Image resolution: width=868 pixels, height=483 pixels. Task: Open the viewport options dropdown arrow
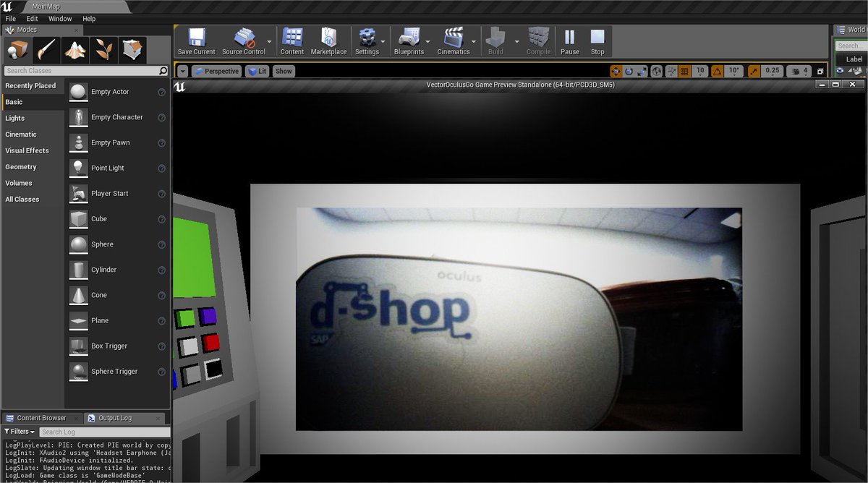[x=182, y=71]
